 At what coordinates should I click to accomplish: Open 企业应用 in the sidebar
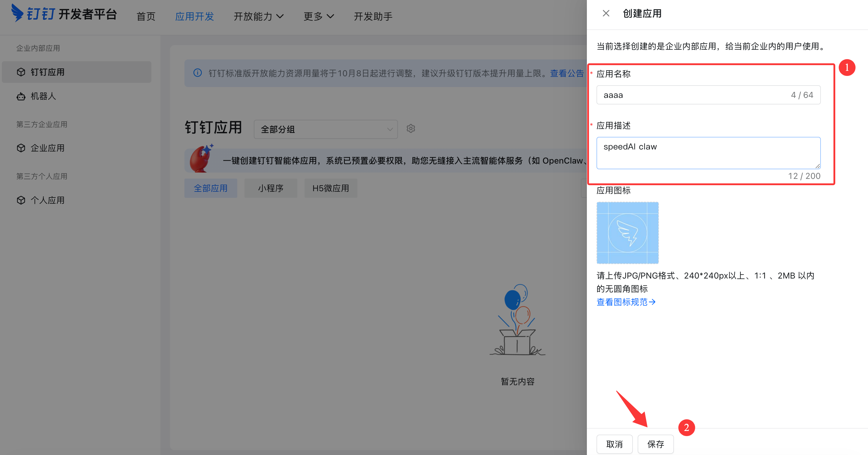pyautogui.click(x=77, y=148)
